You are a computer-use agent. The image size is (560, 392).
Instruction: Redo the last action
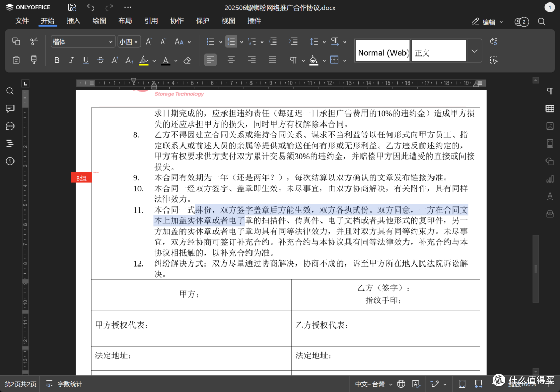coord(109,7)
